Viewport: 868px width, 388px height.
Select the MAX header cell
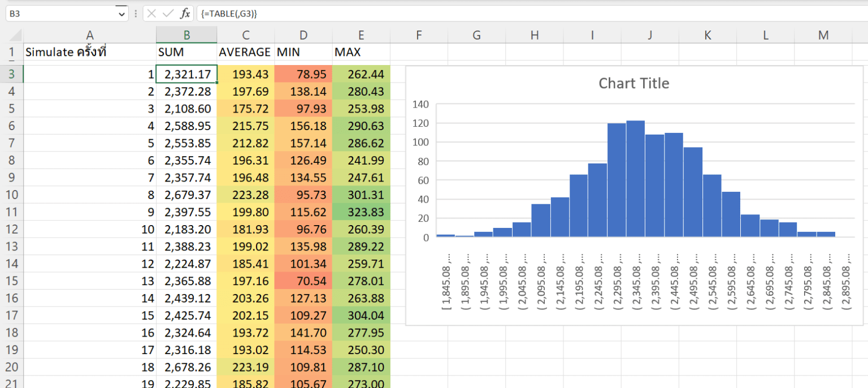[x=361, y=51]
